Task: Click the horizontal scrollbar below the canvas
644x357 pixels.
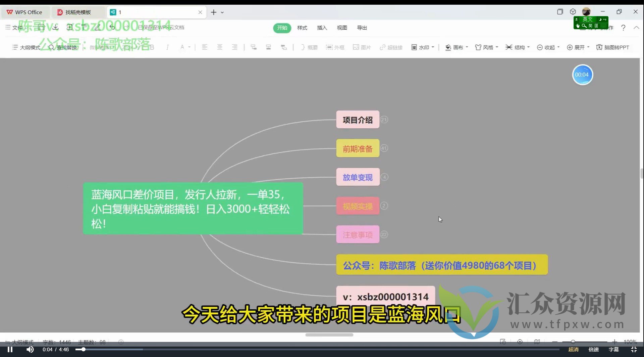Action: coord(329,335)
